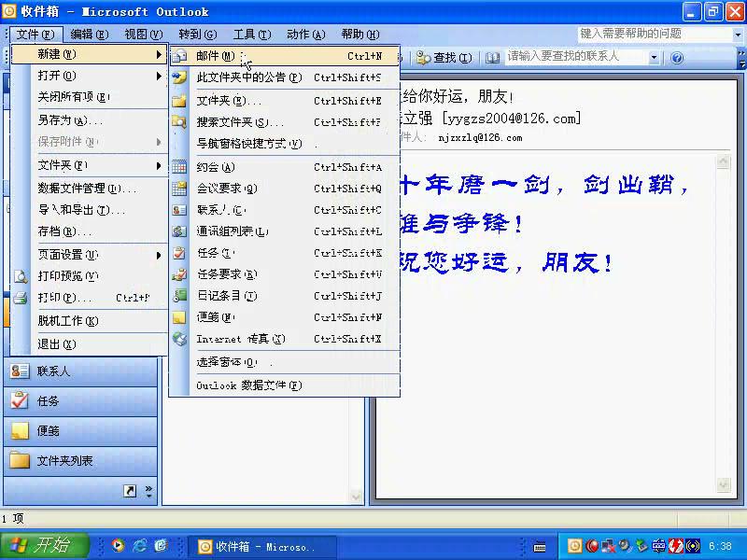Screen dimensions: 747x560
Task: Click the Tasks icon in navigation pane
Action: [20, 401]
